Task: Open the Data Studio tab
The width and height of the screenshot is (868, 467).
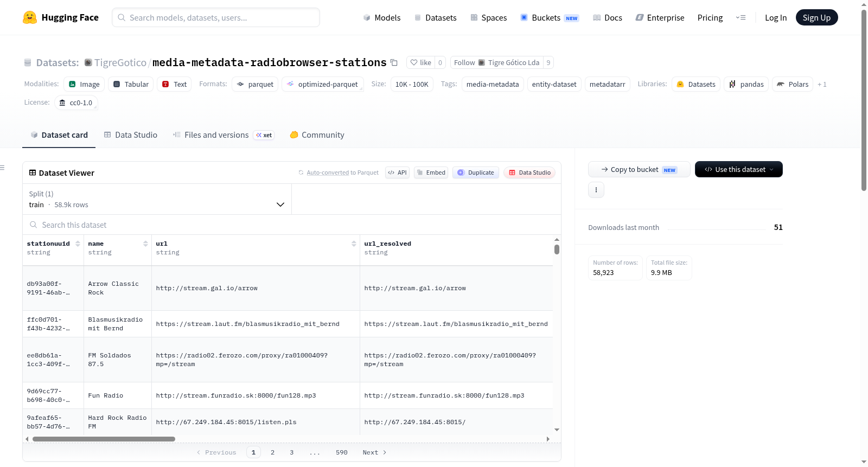Action: [131, 135]
